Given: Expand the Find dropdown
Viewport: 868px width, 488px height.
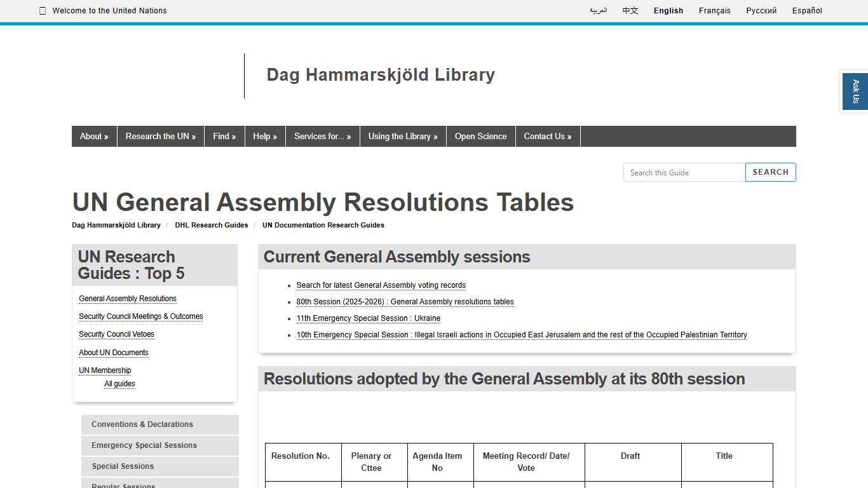Looking at the screenshot, I should click(224, 136).
